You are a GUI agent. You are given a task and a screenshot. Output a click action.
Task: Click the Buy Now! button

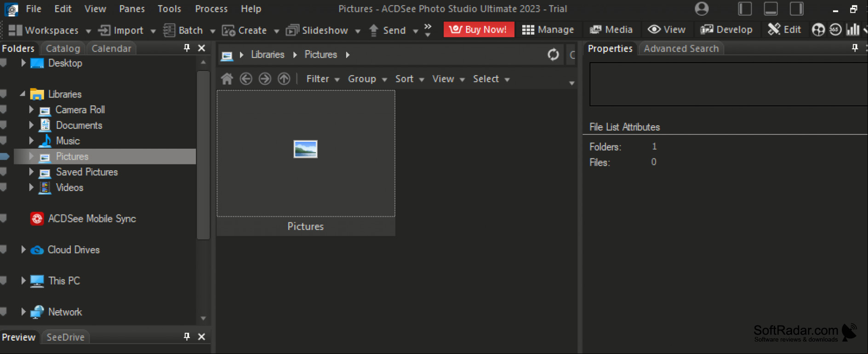[479, 29]
